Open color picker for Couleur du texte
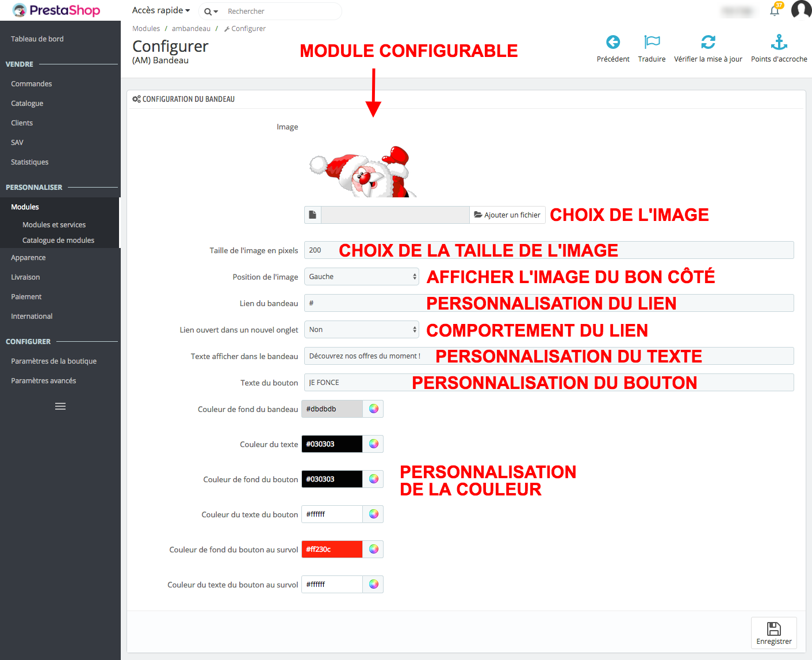Image resolution: width=812 pixels, height=660 pixels. (373, 444)
